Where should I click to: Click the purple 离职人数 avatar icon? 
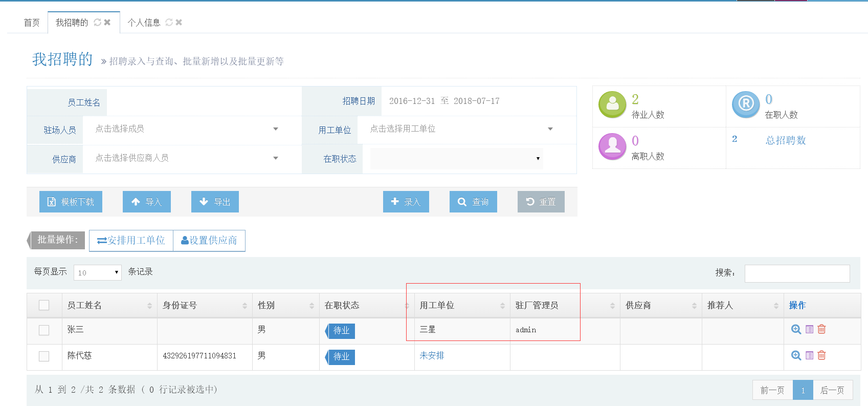pyautogui.click(x=612, y=146)
